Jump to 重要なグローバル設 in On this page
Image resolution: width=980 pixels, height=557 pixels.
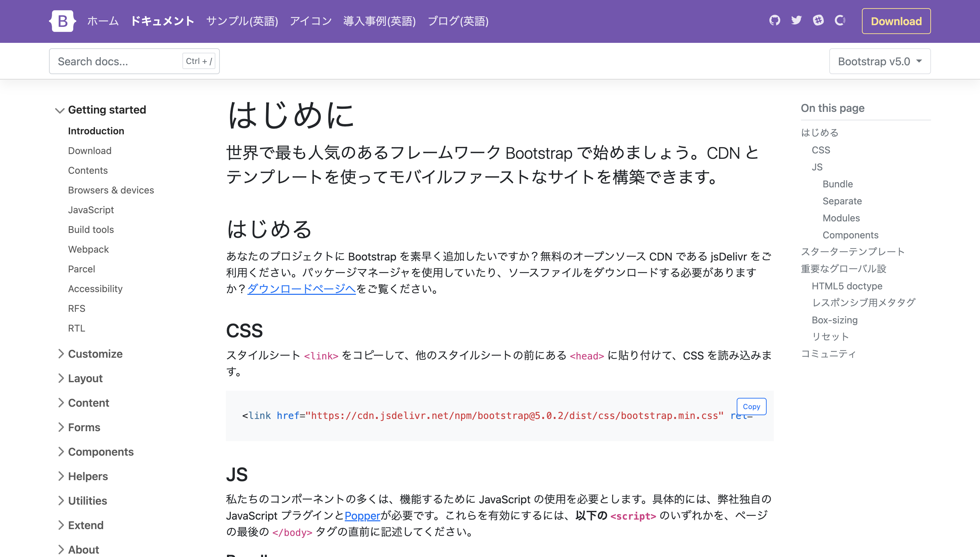click(x=844, y=269)
